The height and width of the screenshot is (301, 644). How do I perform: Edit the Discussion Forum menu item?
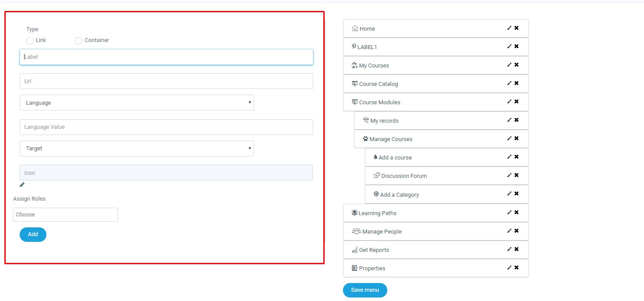pyautogui.click(x=509, y=175)
